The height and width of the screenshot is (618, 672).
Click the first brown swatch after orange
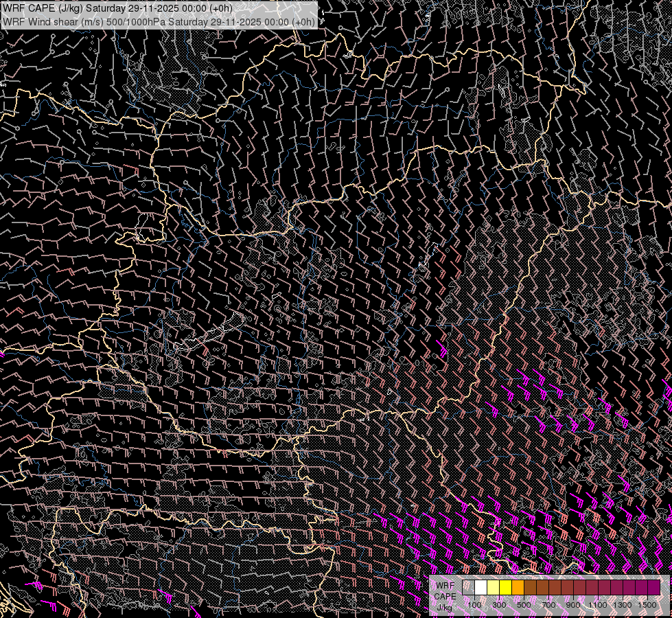coord(530,587)
